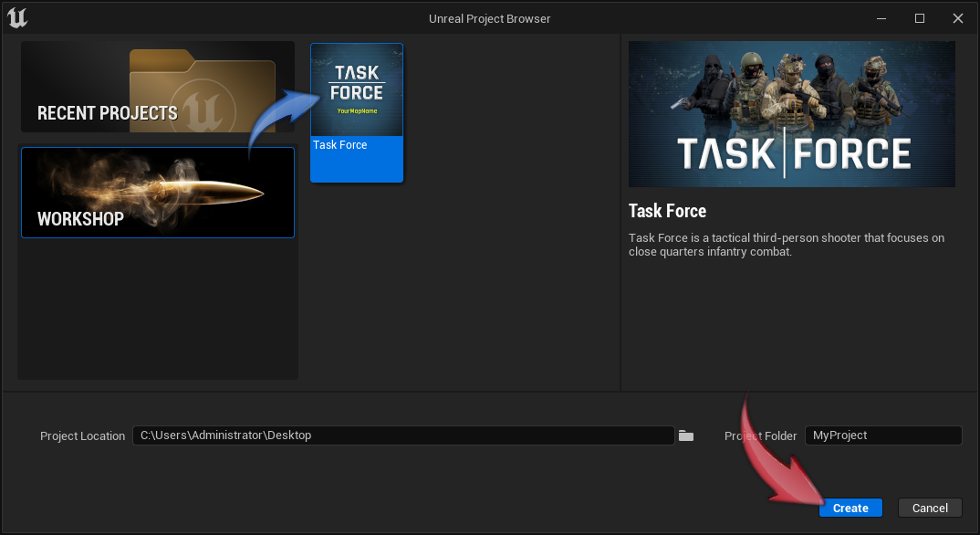Viewport: 980px width, 535px height.
Task: Open the Workshop tile
Action: click(x=157, y=193)
